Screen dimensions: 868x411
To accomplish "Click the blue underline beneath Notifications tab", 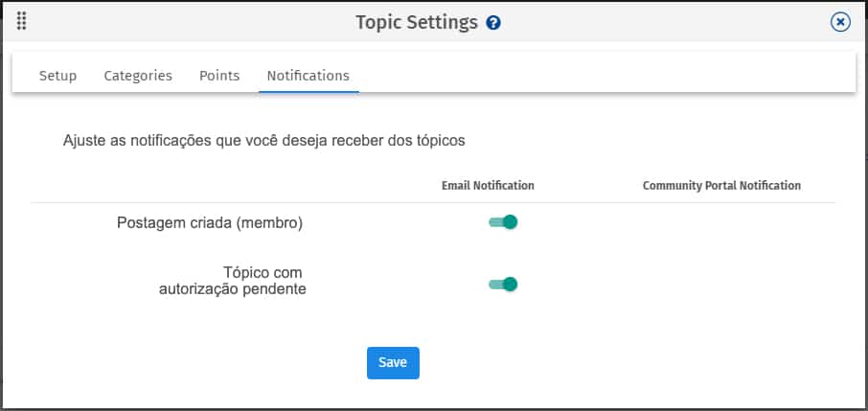I will 308,91.
